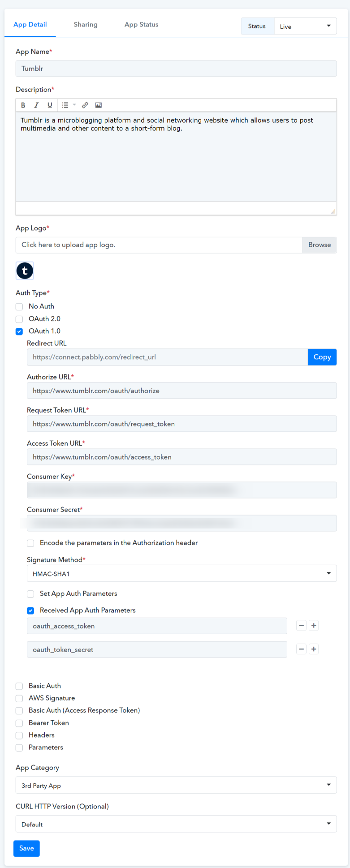Select the Parameters auth checkbox

point(19,748)
